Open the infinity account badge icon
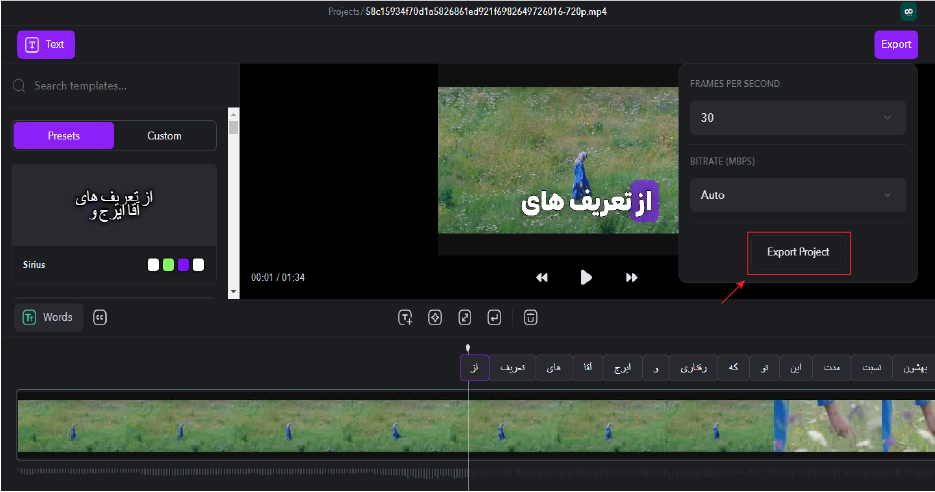The image size is (935, 492). [908, 11]
